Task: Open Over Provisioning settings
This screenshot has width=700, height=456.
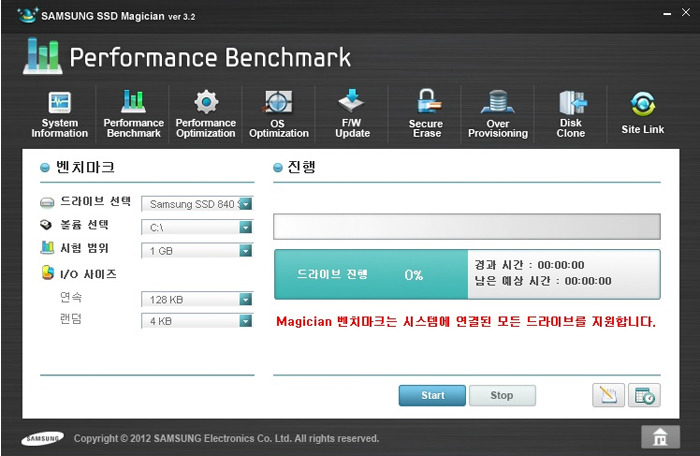Action: click(498, 114)
